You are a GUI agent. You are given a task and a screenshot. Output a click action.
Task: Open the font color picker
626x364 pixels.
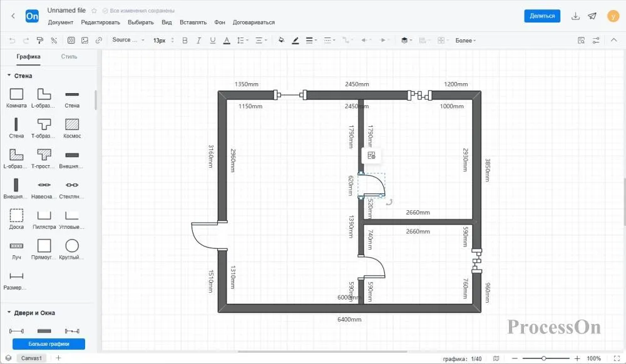(227, 40)
